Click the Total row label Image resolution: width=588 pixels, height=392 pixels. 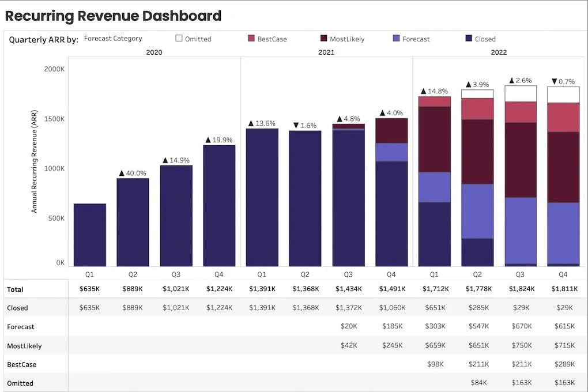click(x=15, y=289)
